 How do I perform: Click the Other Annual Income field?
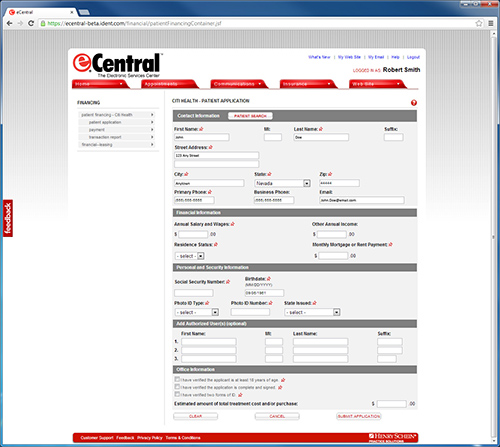(332, 234)
